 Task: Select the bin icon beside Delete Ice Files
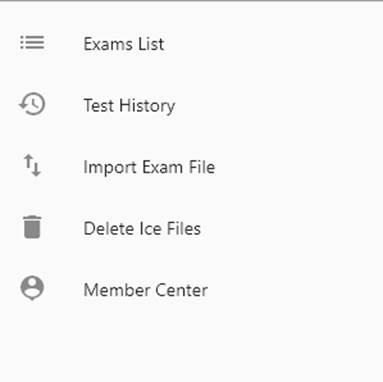coord(32,227)
